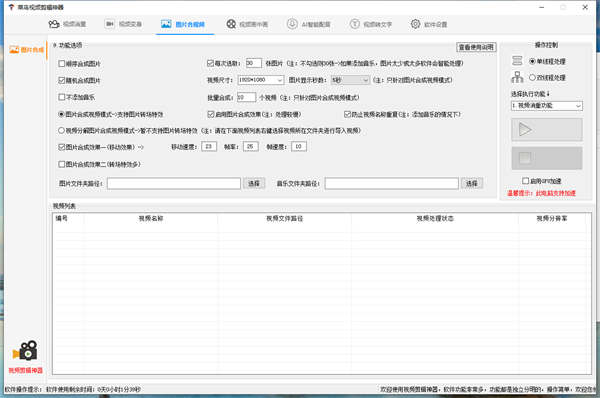Click the microphone icon of AI智能配音 tab
The image size is (600, 398).
[x=292, y=24]
